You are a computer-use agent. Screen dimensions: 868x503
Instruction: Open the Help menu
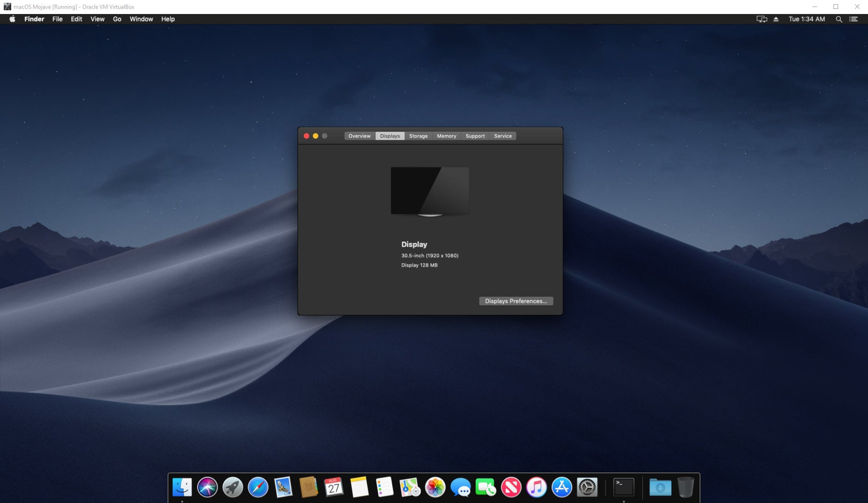168,19
